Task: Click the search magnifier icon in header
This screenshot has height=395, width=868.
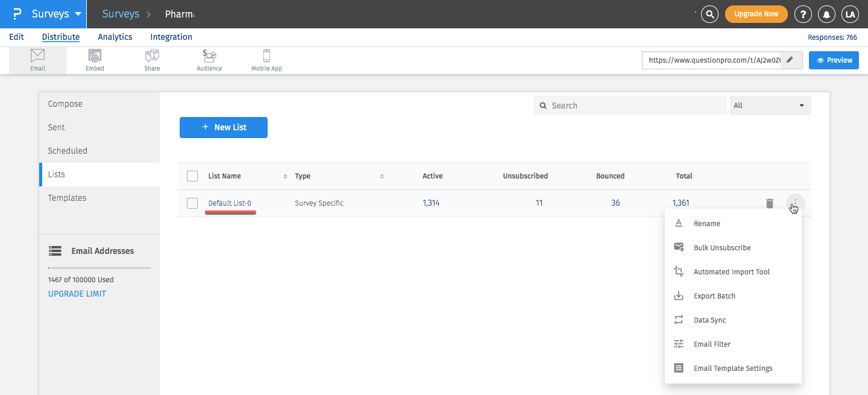Action: click(710, 14)
